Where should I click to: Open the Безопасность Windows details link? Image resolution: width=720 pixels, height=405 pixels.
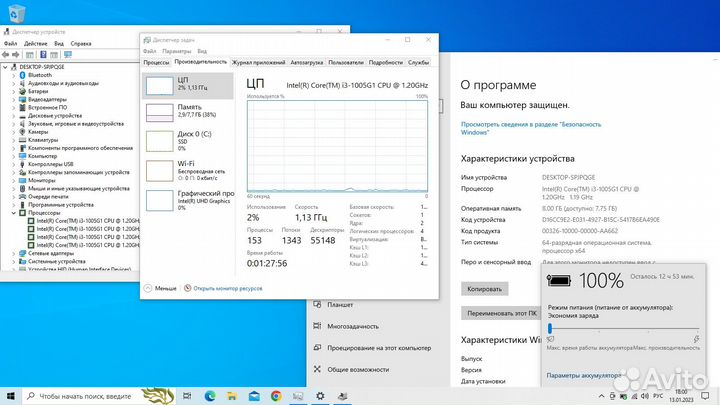(x=531, y=128)
